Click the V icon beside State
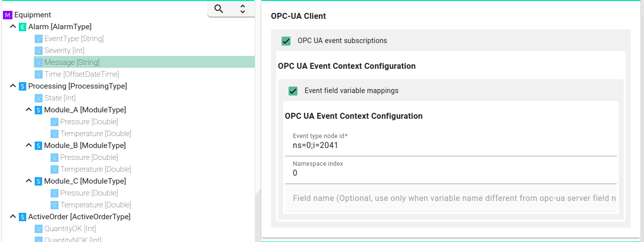The image size is (644, 242). [39, 98]
